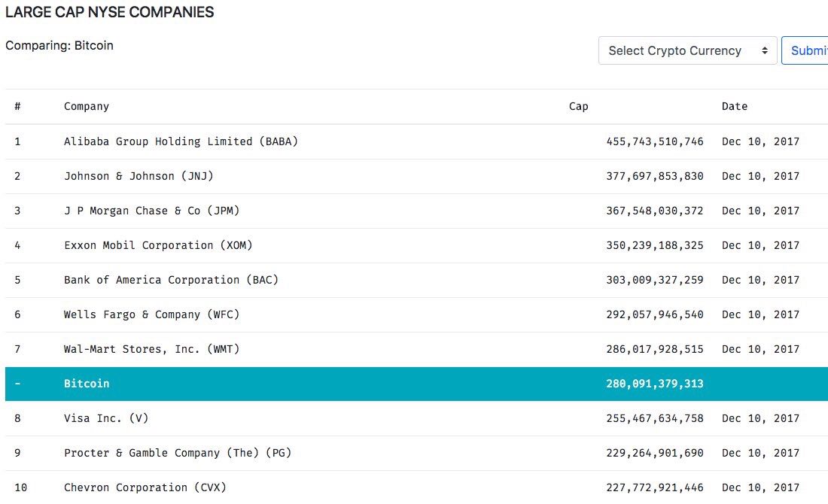Click the Submit button
Screen dimensions: 828x504
(x=808, y=50)
